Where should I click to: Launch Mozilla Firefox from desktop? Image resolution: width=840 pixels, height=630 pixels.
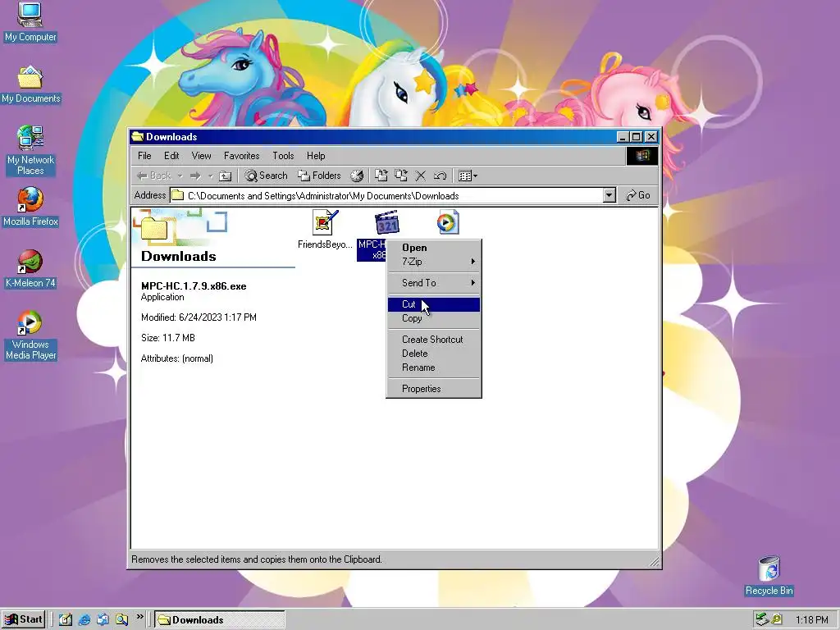30,207
